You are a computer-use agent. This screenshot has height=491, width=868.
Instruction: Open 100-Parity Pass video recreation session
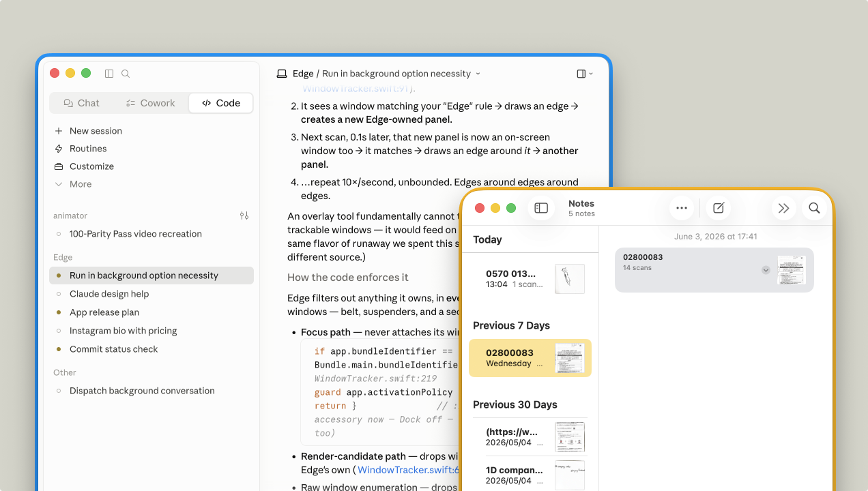151,234
